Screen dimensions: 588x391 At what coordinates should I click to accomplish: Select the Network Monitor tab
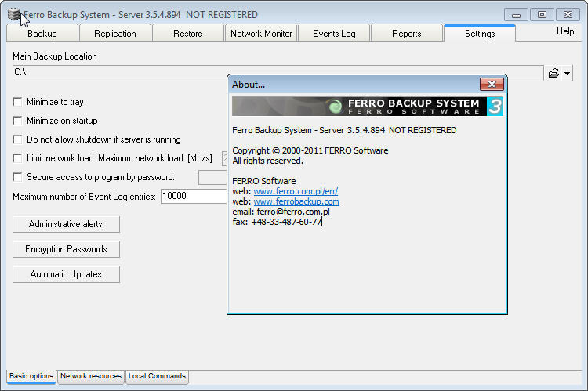pyautogui.click(x=261, y=34)
